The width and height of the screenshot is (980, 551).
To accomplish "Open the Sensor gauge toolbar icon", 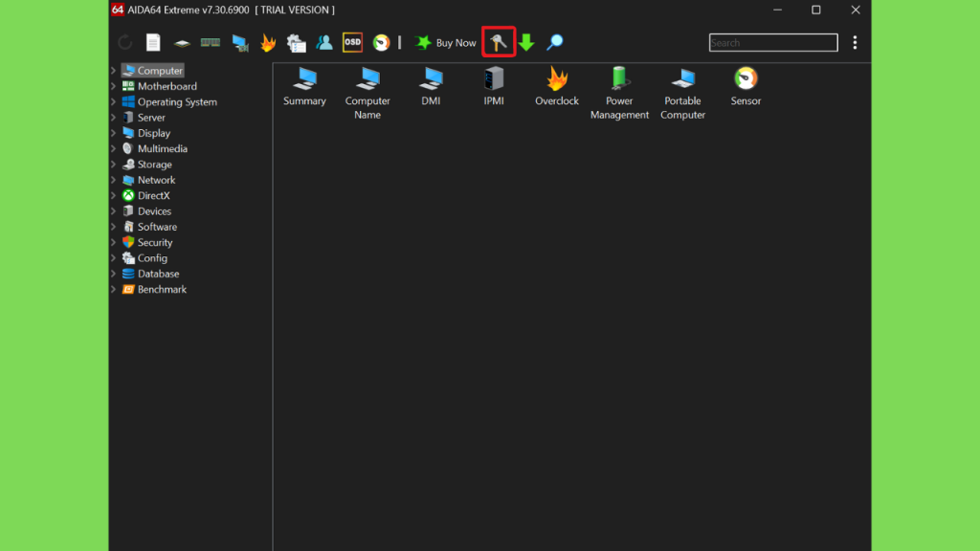I will [381, 42].
